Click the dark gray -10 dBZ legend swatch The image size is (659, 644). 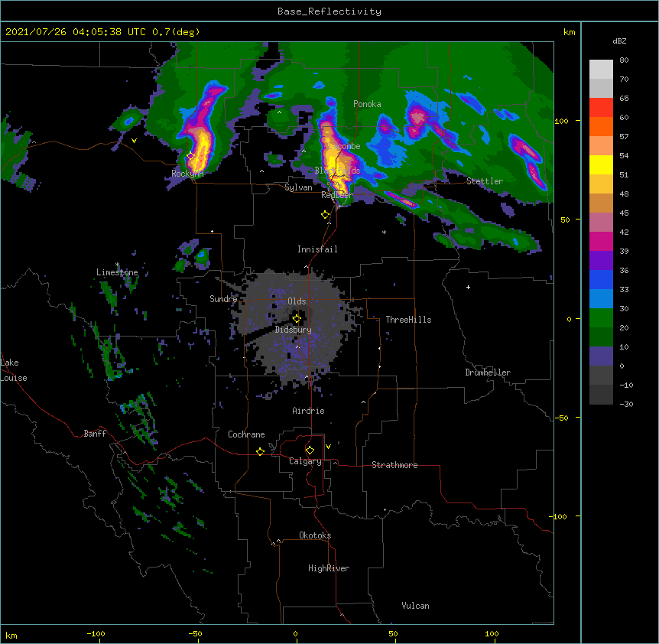click(601, 395)
